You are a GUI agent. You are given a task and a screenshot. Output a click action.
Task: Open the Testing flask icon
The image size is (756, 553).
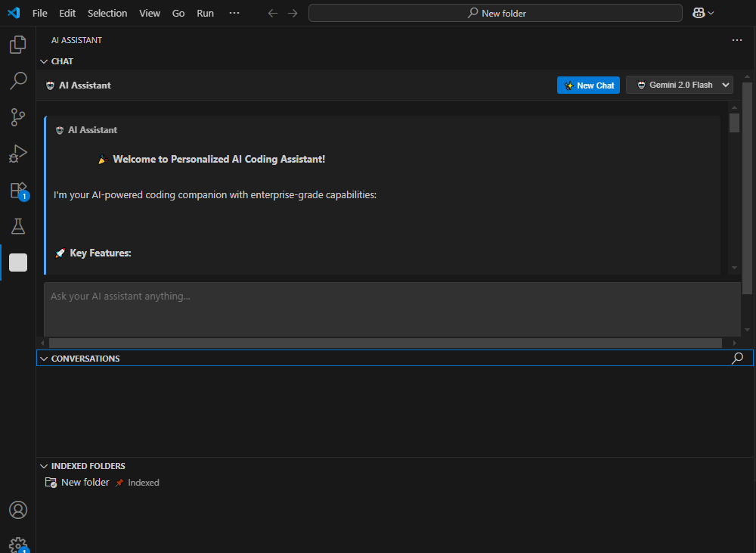point(18,226)
